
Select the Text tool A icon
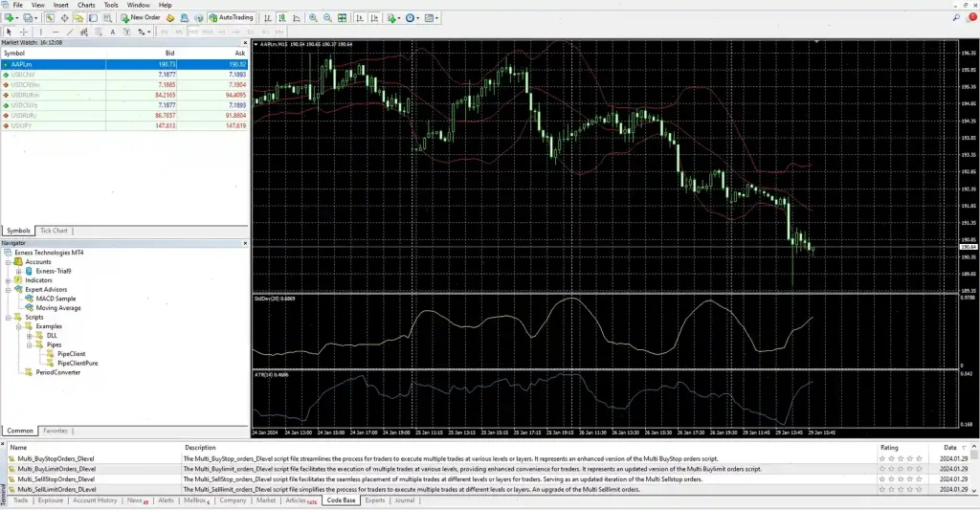[113, 32]
